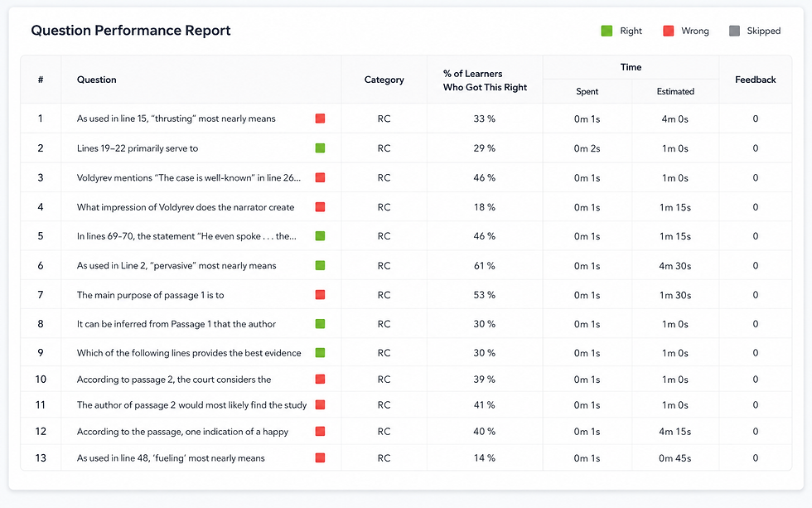
Task: Sort by the Category column header
Action: 384,80
